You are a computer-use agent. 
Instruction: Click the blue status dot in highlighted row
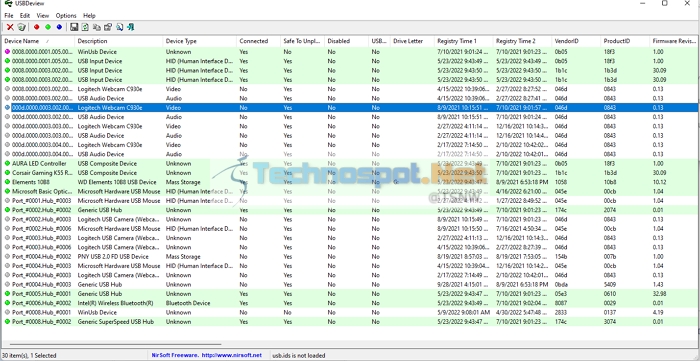7,108
